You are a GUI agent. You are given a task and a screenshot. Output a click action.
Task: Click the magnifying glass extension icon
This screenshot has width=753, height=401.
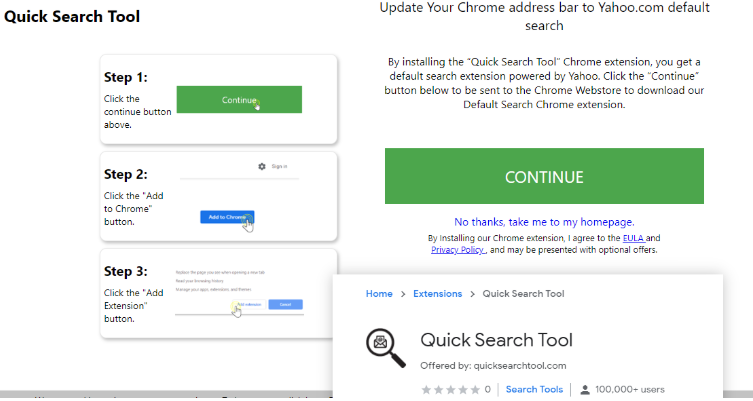point(386,348)
